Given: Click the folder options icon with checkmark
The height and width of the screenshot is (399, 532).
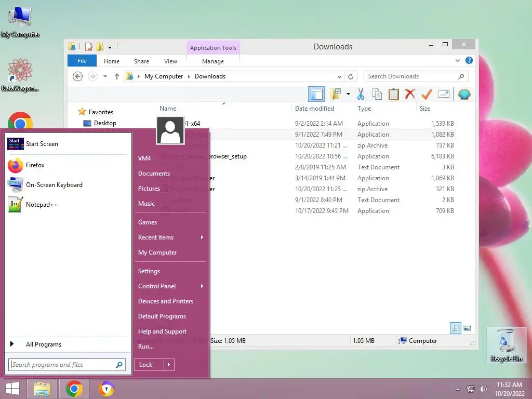Looking at the screenshot, I should (336, 94).
